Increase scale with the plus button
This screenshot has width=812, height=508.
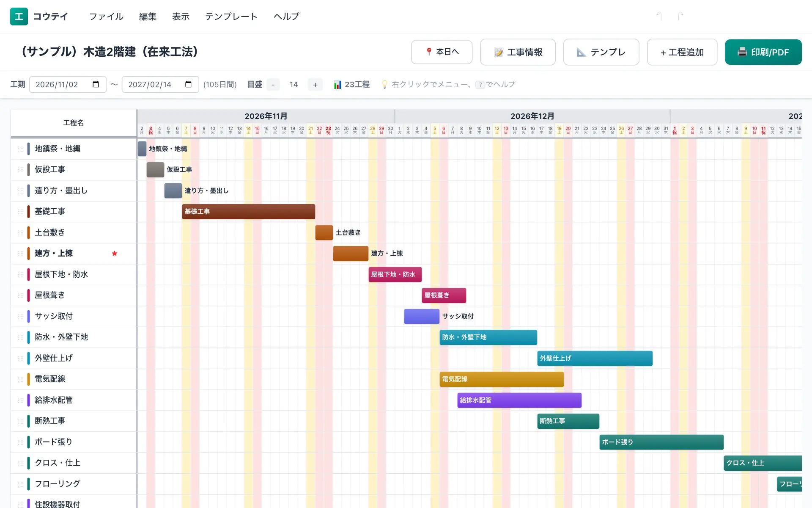click(315, 85)
